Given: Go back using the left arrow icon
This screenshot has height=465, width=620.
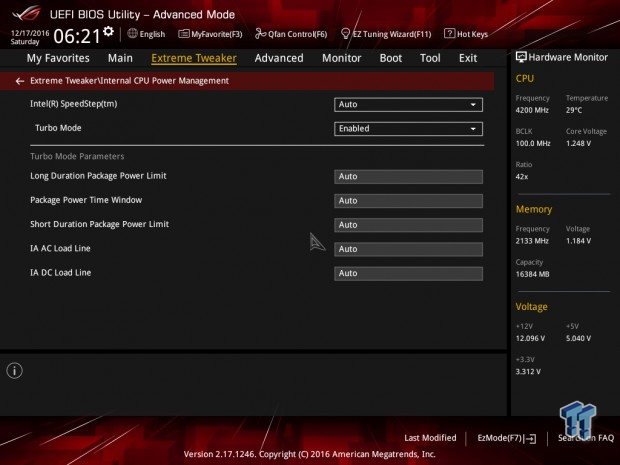Looking at the screenshot, I should pos(20,81).
